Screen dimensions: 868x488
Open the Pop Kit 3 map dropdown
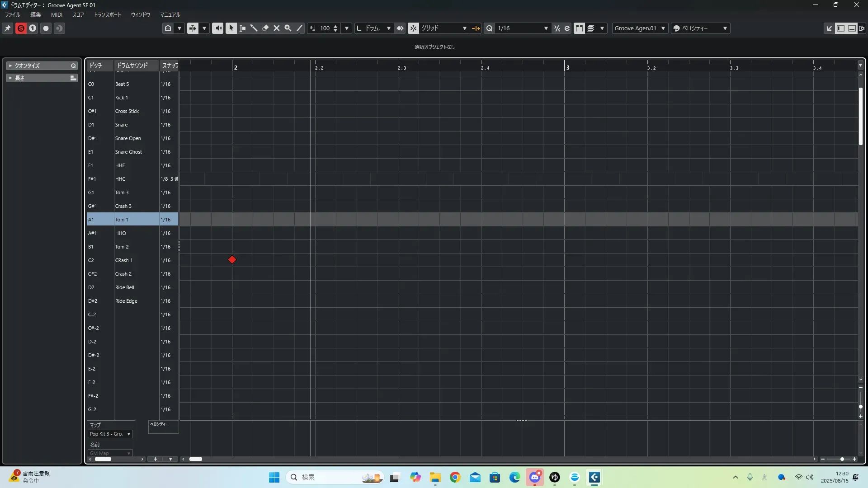pyautogui.click(x=110, y=434)
